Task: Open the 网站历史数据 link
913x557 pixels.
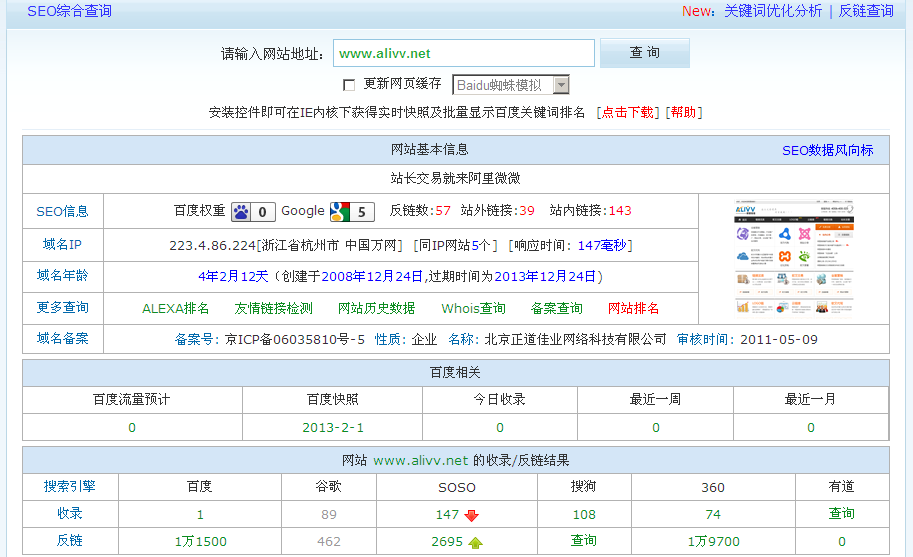Action: click(x=377, y=308)
